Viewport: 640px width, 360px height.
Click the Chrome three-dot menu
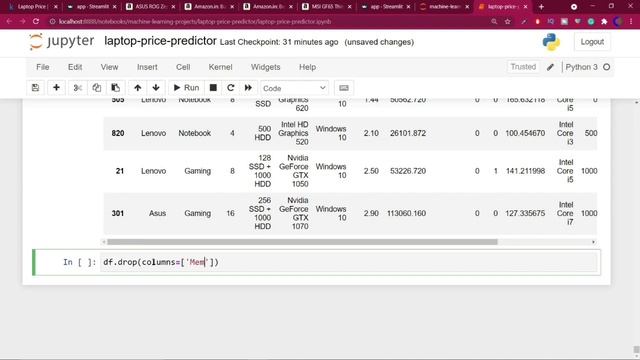[631, 22]
